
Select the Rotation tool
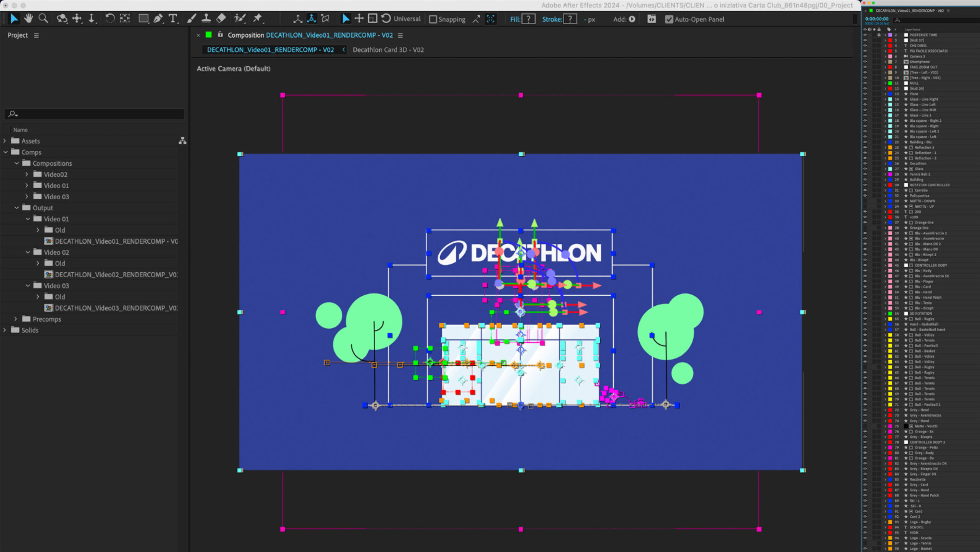[110, 19]
